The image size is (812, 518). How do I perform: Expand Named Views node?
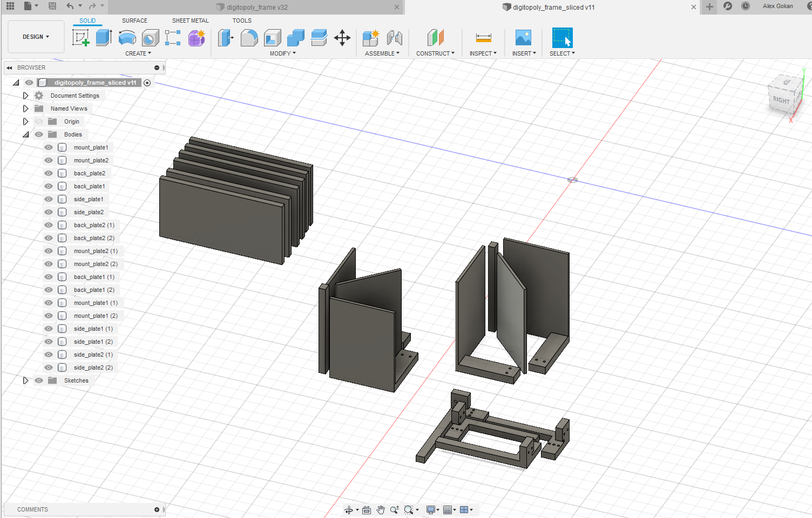(x=25, y=108)
